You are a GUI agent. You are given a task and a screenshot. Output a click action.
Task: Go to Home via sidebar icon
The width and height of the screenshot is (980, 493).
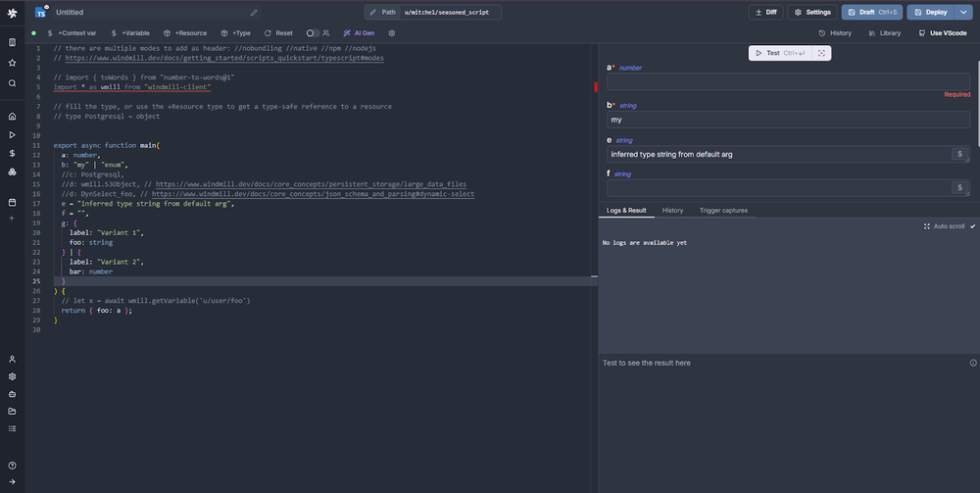pos(12,116)
